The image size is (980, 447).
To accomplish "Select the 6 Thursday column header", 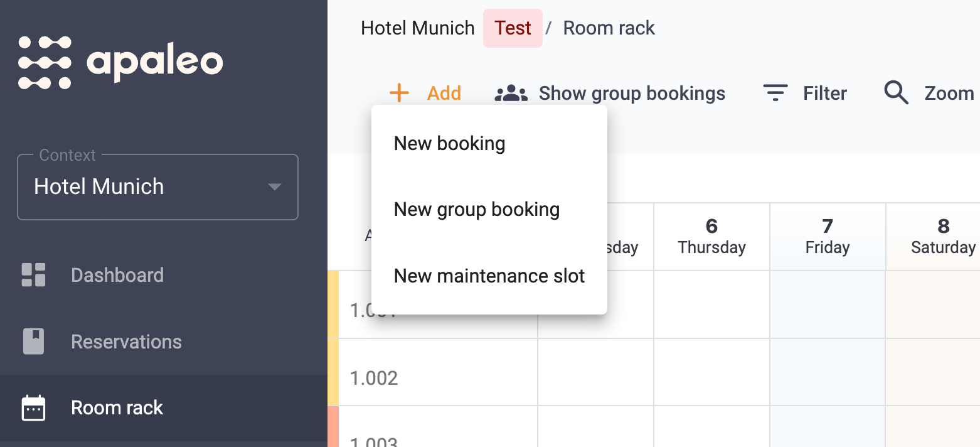I will coord(711,237).
